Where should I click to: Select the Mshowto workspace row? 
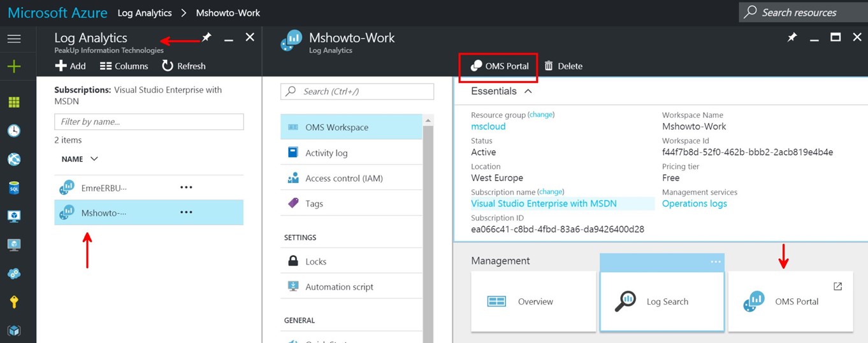148,212
